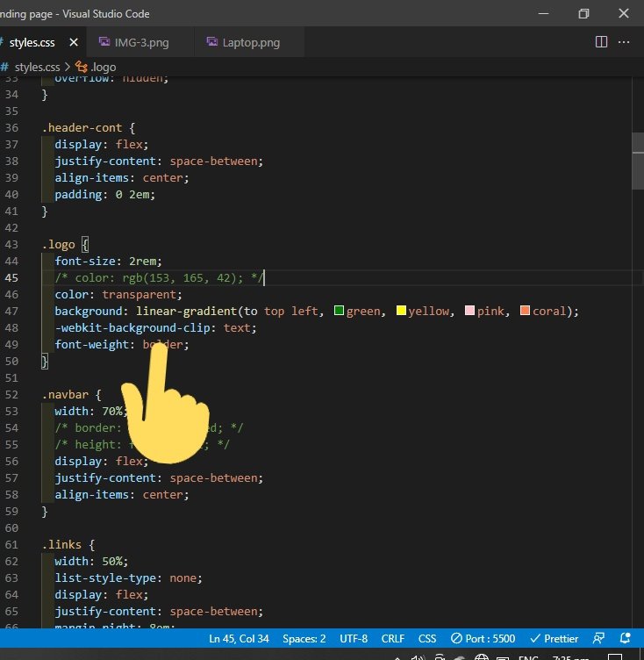Restore down the Visual Studio Code window

(x=583, y=13)
